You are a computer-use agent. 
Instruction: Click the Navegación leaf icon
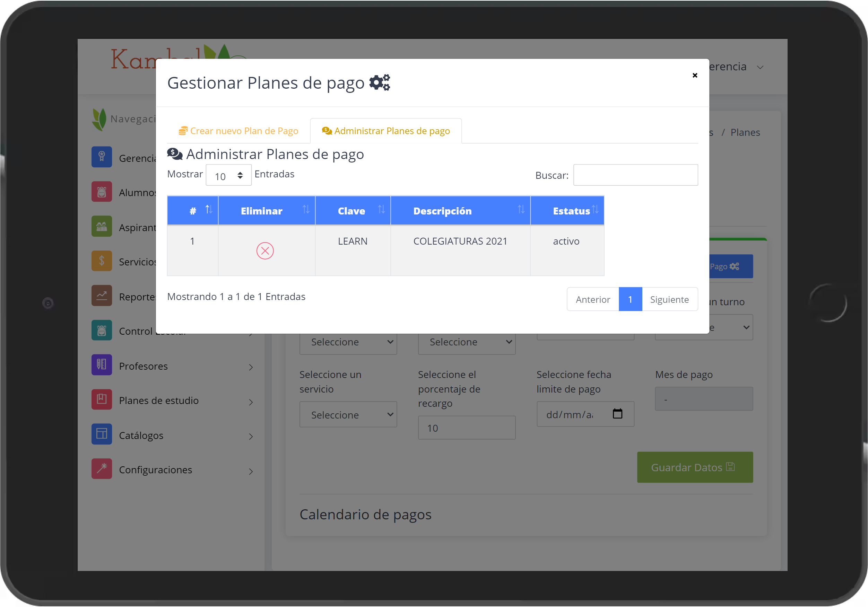click(x=99, y=120)
